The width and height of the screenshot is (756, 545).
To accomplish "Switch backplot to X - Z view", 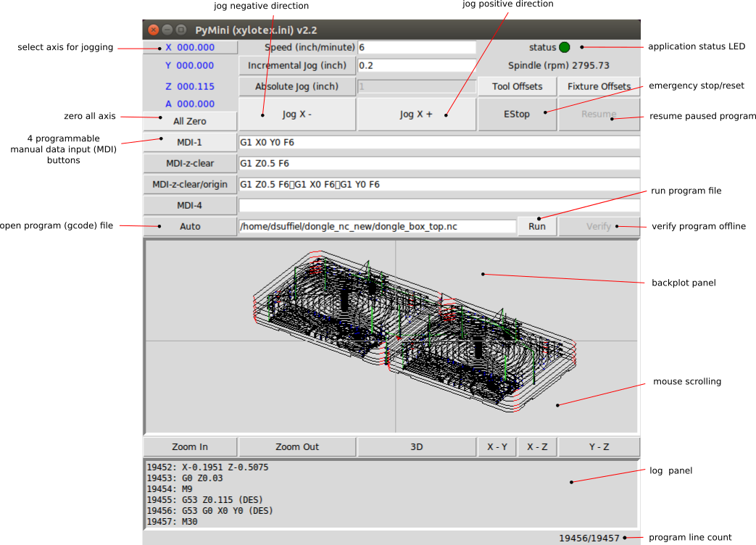I will (x=537, y=446).
